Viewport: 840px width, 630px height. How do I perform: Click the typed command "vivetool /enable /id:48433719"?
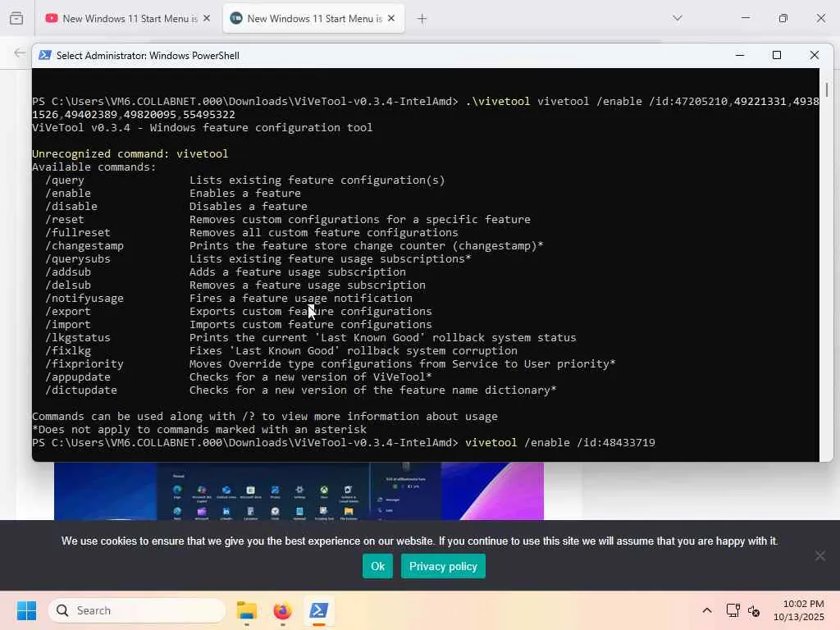(559, 442)
